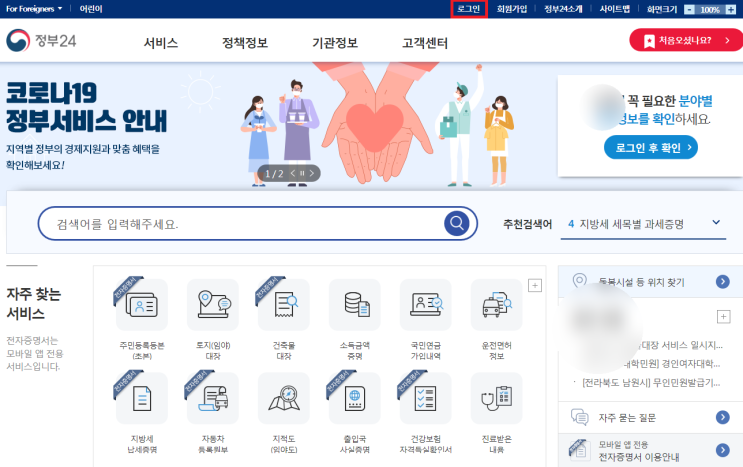Image resolution: width=743 pixels, height=467 pixels.
Task: Click the 로그인 link
Action: pos(469,9)
